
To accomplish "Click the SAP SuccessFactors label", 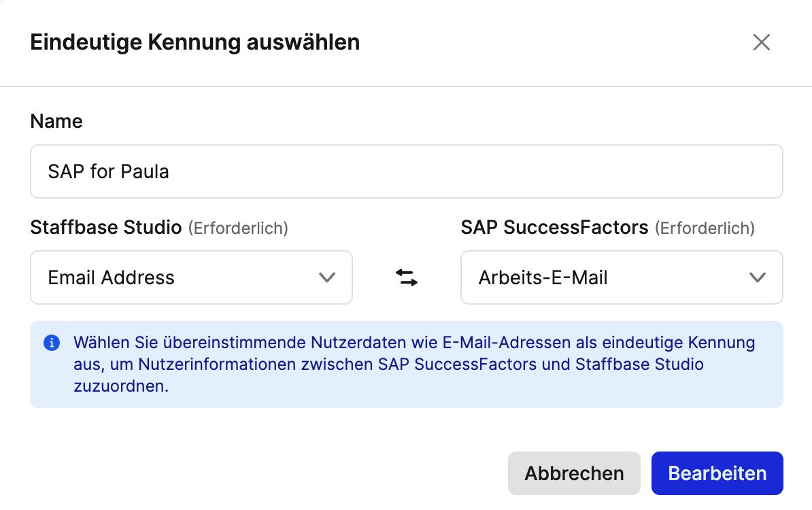I will click(x=555, y=227).
